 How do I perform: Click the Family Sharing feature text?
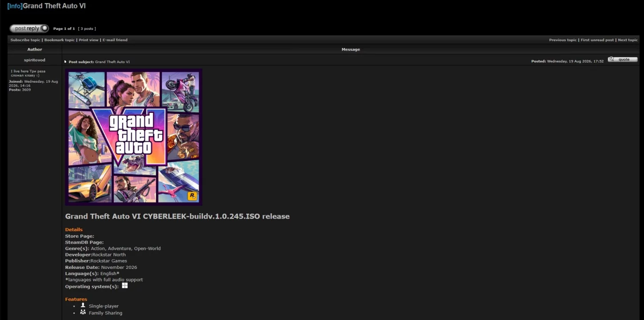coord(105,313)
